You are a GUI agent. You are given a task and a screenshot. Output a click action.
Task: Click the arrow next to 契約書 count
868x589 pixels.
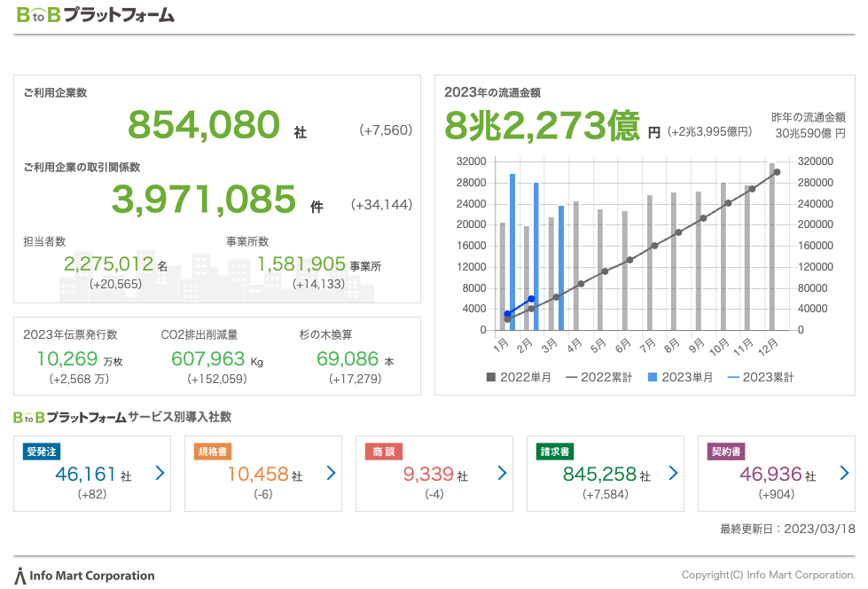[x=844, y=474]
